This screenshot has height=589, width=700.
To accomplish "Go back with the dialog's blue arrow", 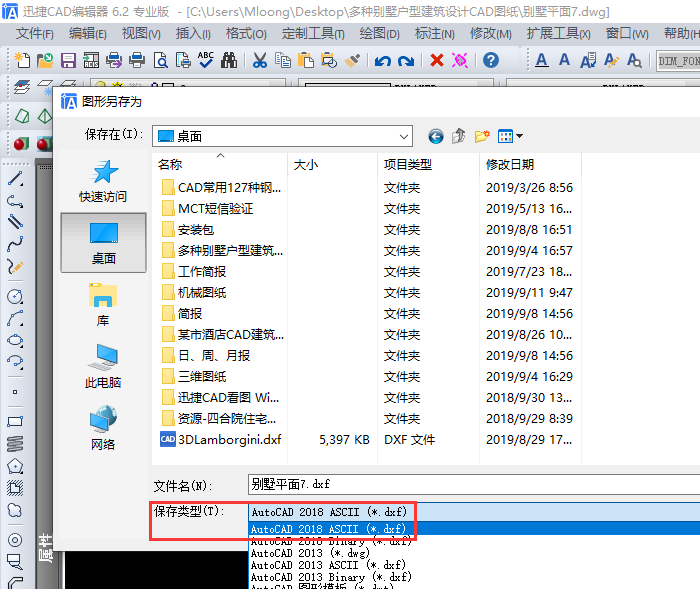I will point(436,136).
